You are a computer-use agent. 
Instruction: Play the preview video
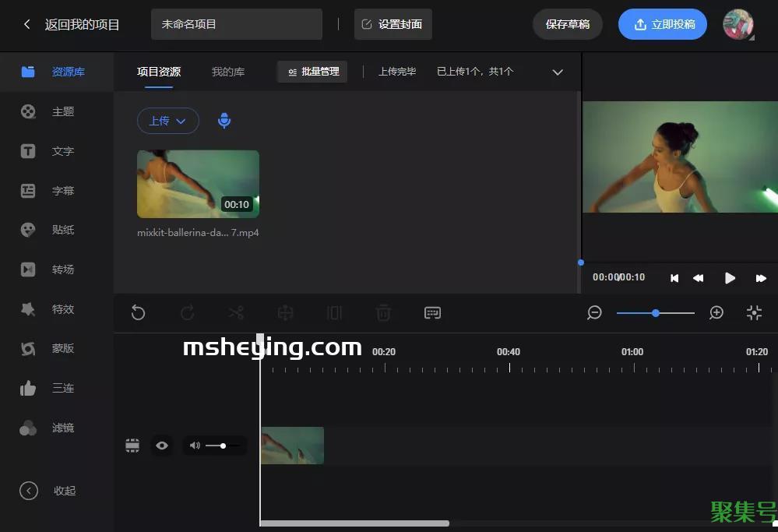point(730,278)
